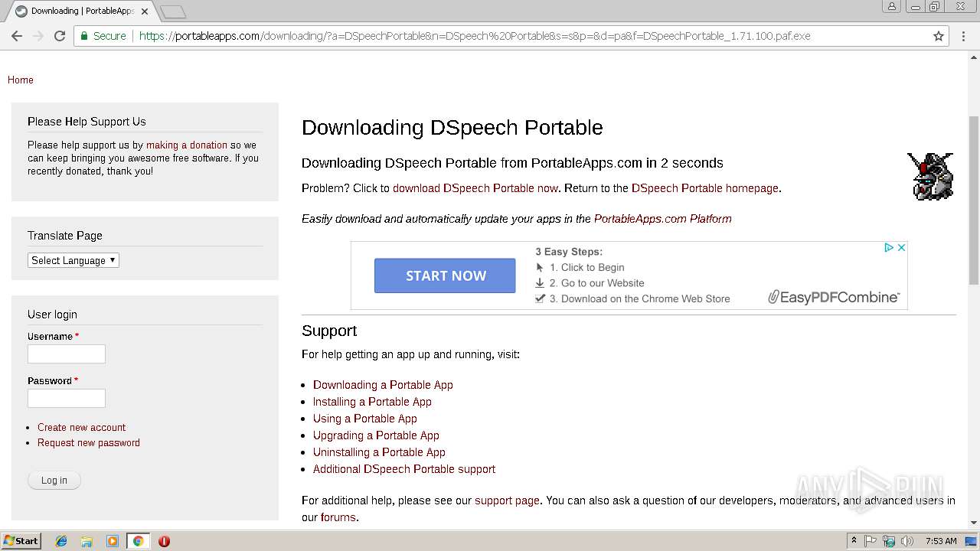Open a new tab with the blank tab button
The image size is (980, 551).
[x=173, y=11]
